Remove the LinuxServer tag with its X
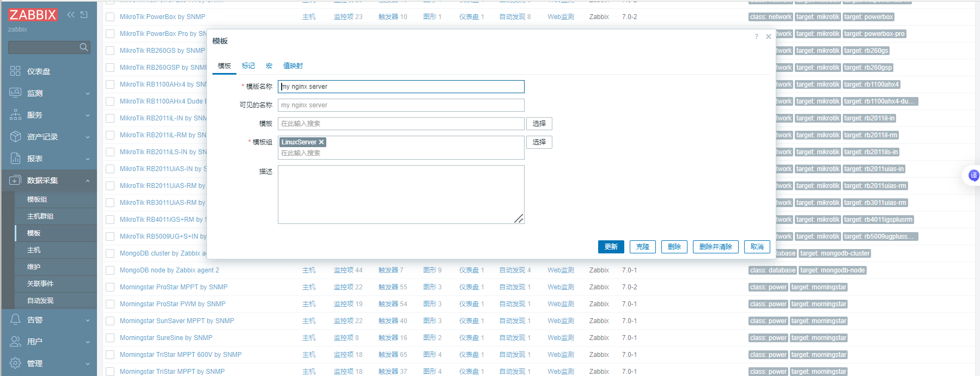This screenshot has width=980, height=376. click(x=321, y=142)
